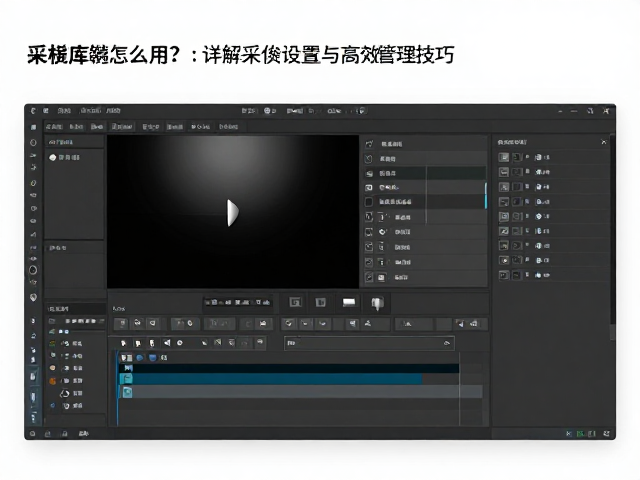Click the speaker icon in the timeline toolbar
Screen dimensions: 640x480
[x=167, y=343]
